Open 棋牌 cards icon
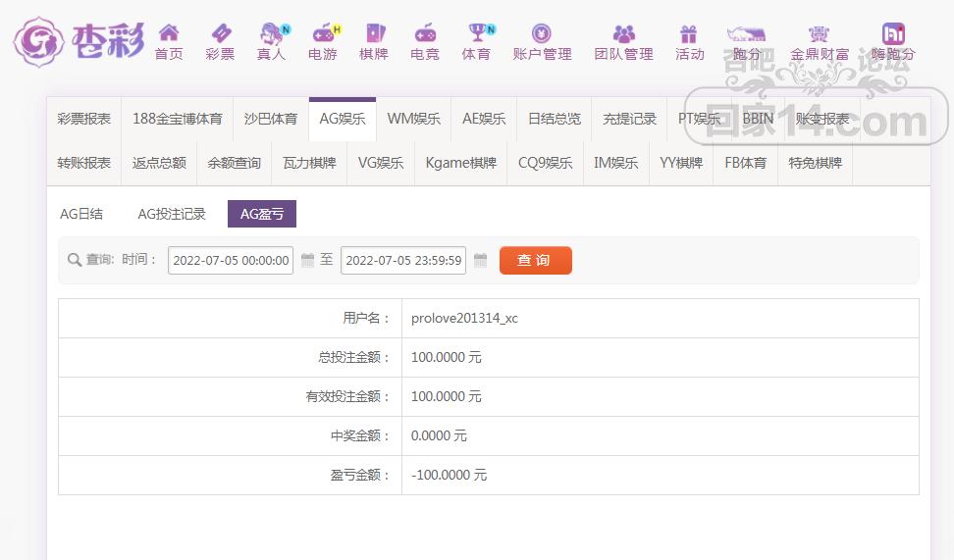The width and height of the screenshot is (954, 560). click(x=375, y=33)
